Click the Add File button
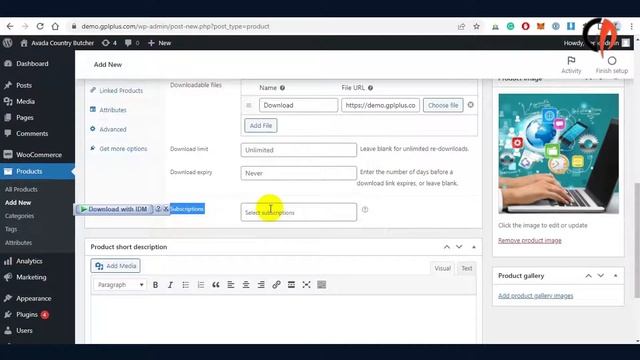Screen dimensions: 640x360 tap(261, 126)
